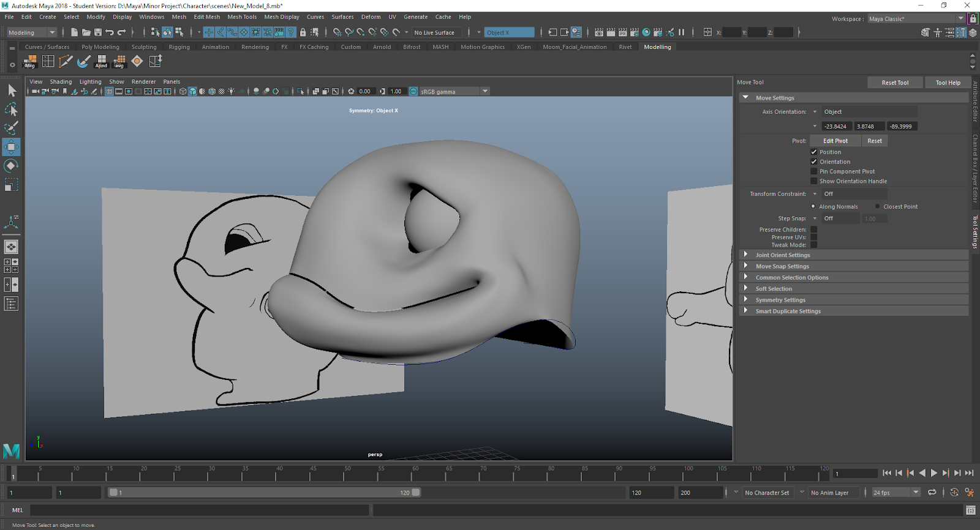Click the Sculpt brush shelf icon
Image resolution: width=980 pixels, height=530 pixels.
pos(84,61)
